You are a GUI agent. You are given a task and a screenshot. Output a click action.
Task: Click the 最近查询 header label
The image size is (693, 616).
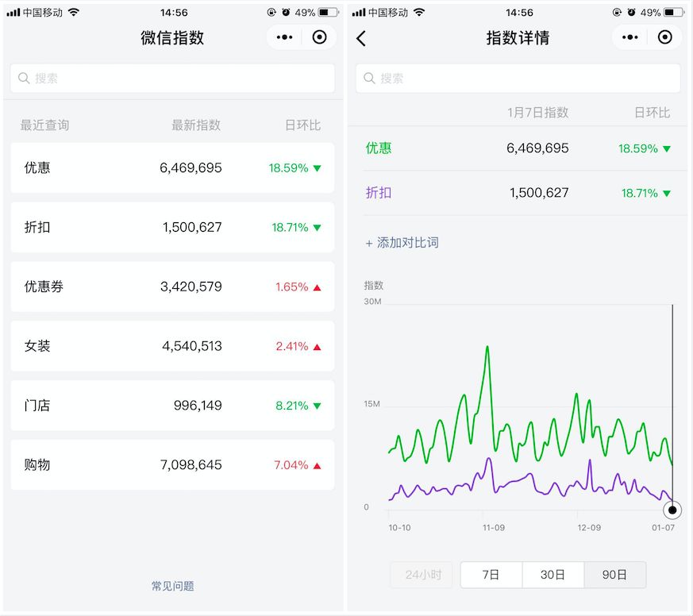tap(44, 125)
